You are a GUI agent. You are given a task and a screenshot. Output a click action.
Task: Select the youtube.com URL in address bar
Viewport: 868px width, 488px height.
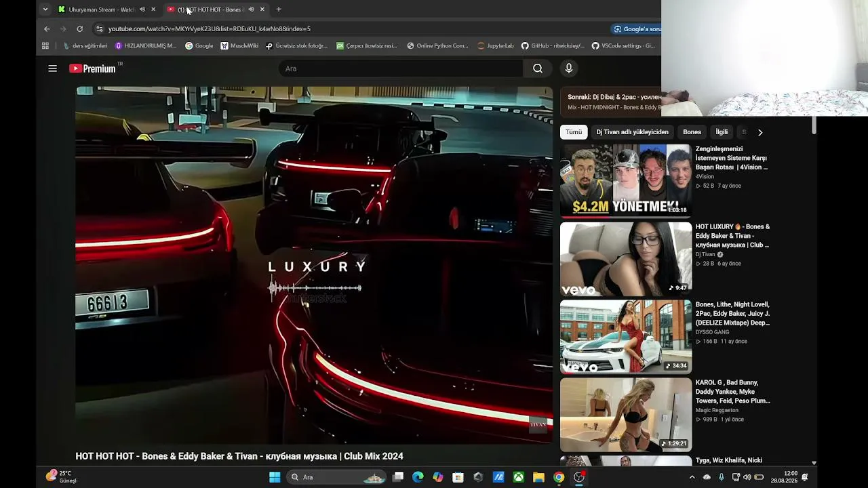210,28
